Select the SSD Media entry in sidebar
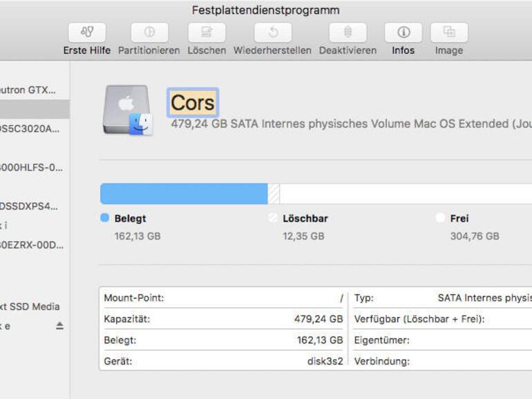The image size is (532, 399). click(30, 306)
